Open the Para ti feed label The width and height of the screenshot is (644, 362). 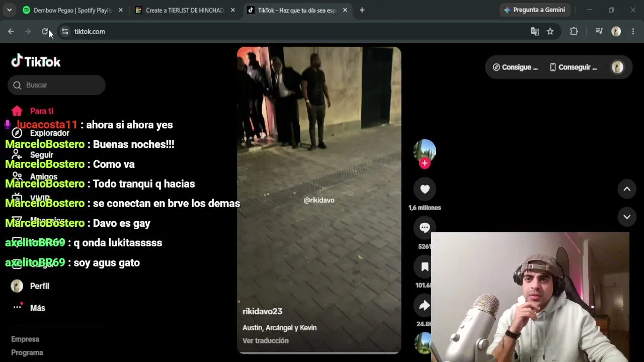pyautogui.click(x=42, y=111)
